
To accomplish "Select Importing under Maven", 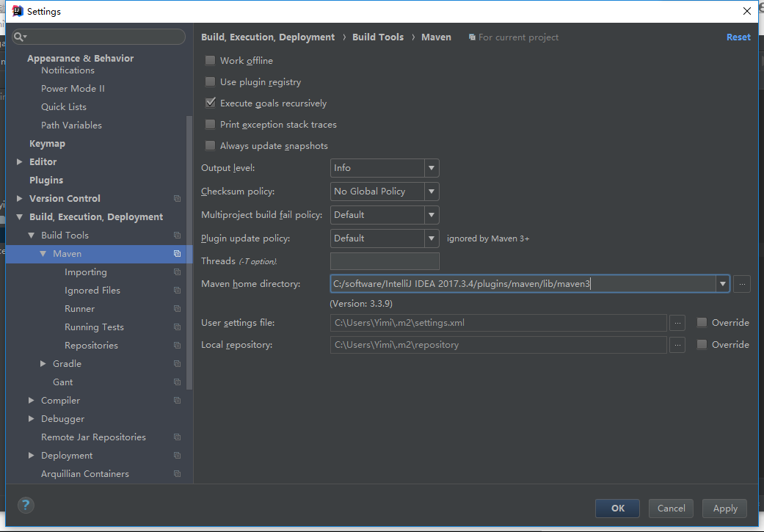I will coord(86,272).
